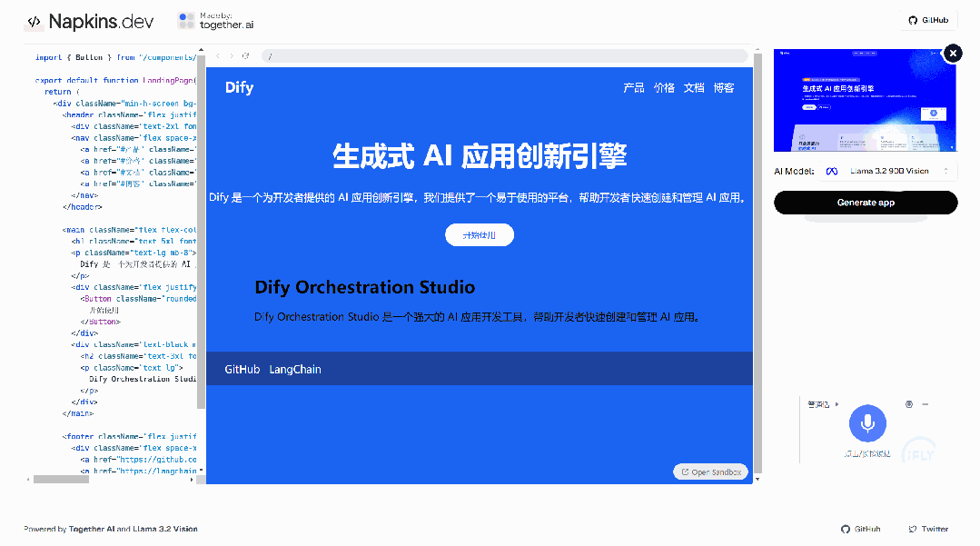
Task: Click the uploaded Dify screenshot thumbnail
Action: 865,100
